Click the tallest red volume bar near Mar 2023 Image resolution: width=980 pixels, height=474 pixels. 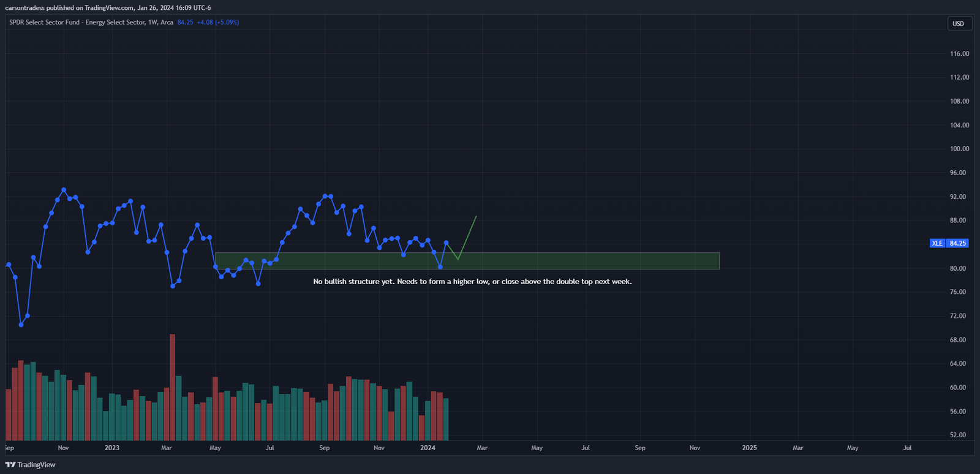(x=172, y=387)
